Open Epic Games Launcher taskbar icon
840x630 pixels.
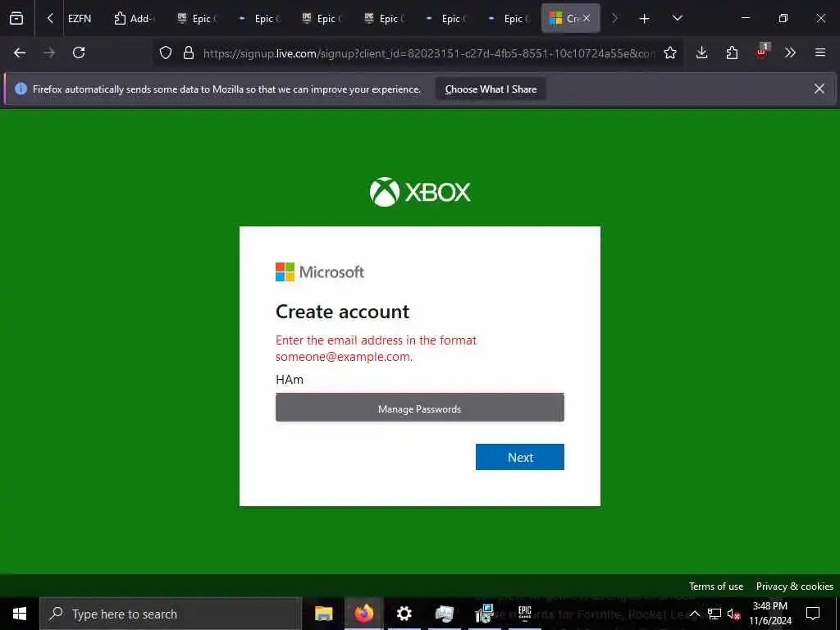pos(524,614)
